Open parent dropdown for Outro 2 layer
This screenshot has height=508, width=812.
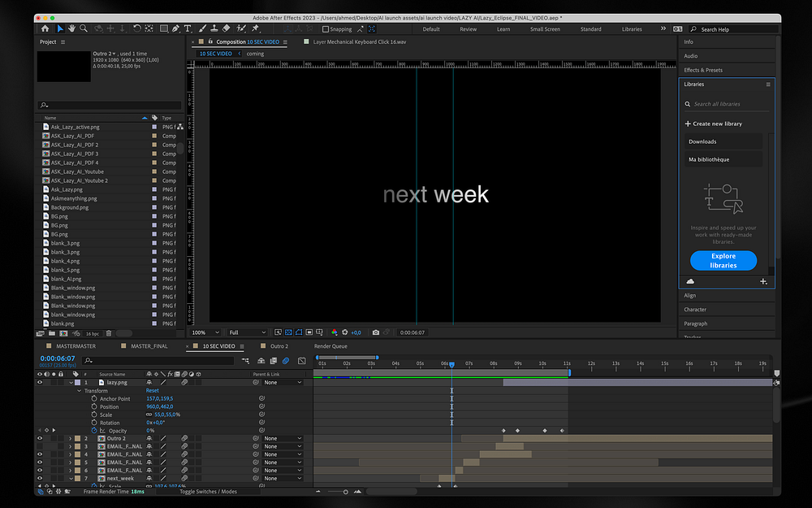point(283,439)
